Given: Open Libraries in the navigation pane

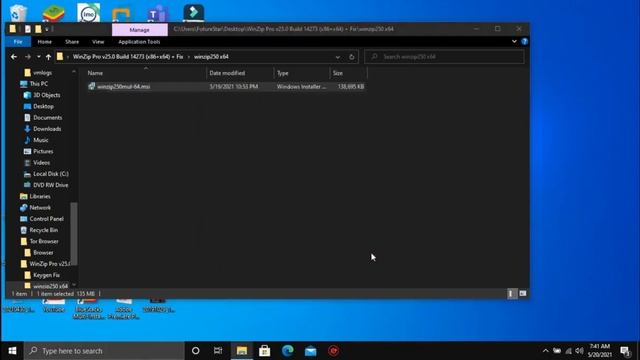Looking at the screenshot, I should pos(40,196).
